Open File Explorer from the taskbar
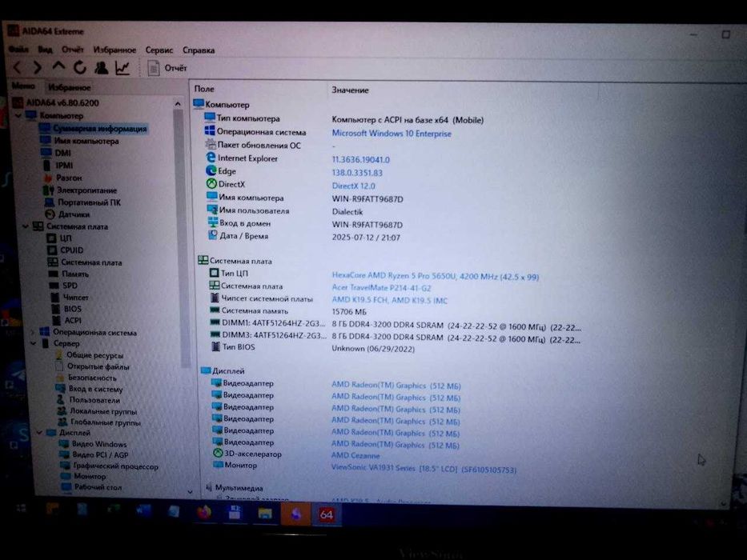The image size is (747, 560). (265, 513)
